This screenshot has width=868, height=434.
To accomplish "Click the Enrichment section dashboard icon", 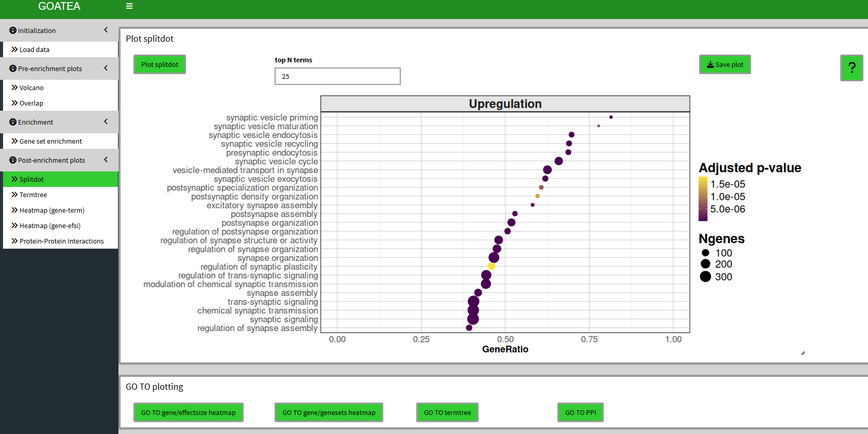I will [x=13, y=122].
